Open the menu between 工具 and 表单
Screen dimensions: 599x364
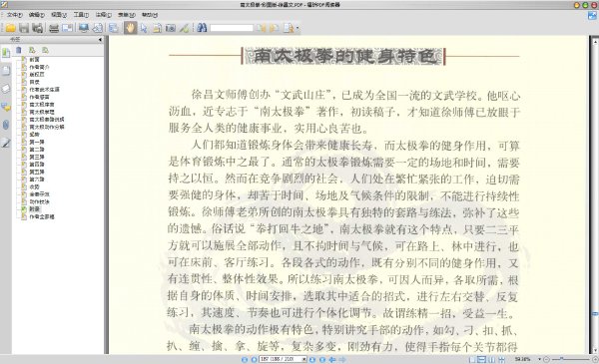coord(103,15)
